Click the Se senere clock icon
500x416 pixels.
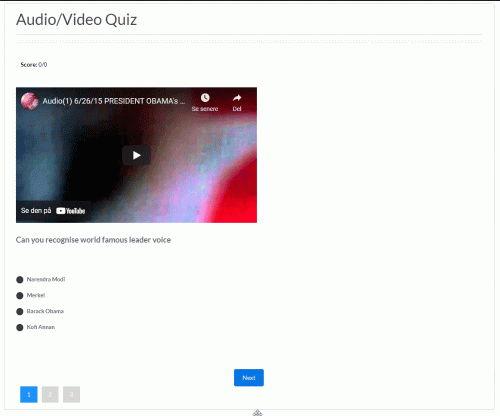[x=205, y=98]
